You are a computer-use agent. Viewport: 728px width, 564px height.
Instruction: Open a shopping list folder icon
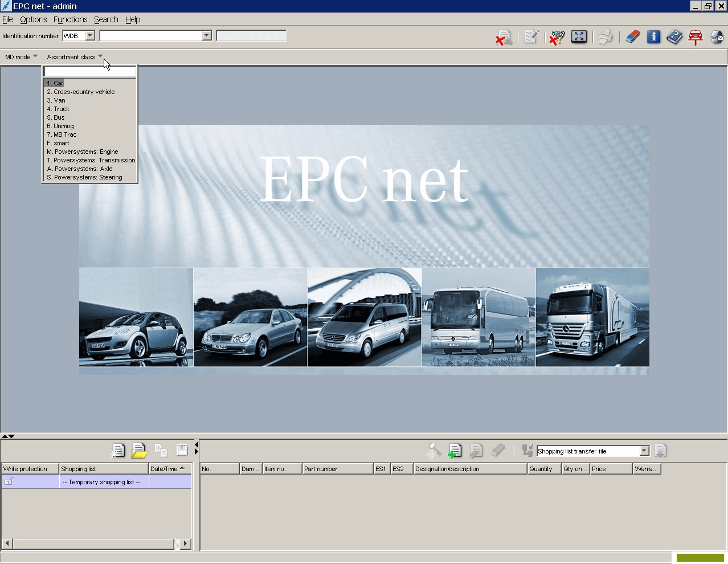pos(139,451)
